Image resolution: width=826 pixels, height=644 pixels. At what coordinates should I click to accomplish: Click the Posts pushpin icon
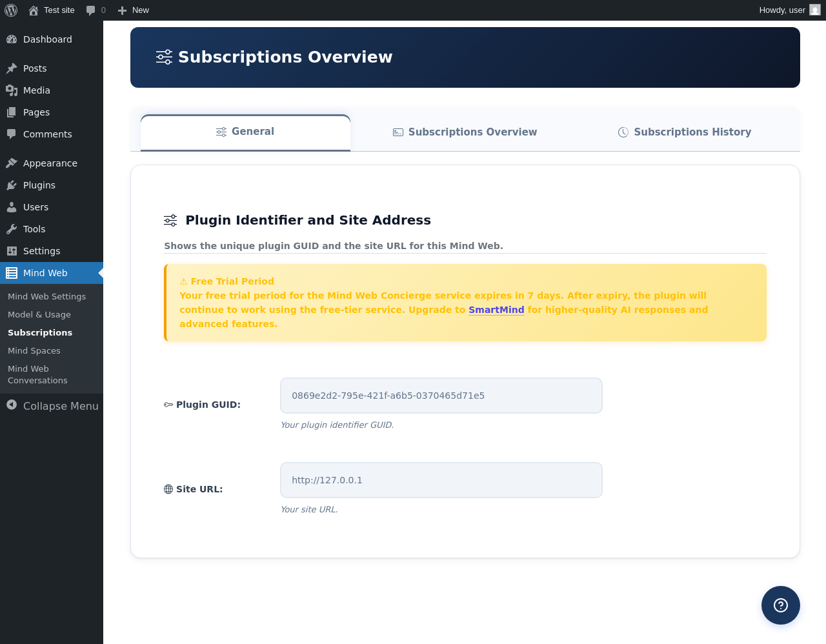click(x=12, y=68)
